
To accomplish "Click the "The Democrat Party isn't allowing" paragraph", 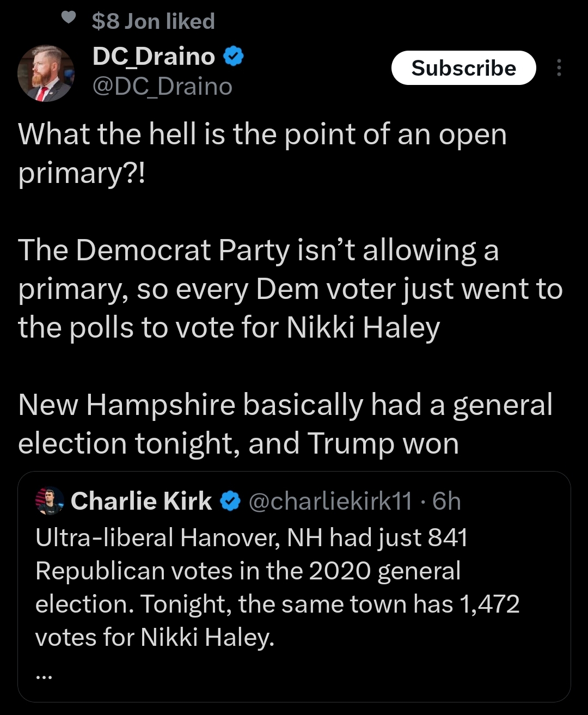I will pos(290,289).
